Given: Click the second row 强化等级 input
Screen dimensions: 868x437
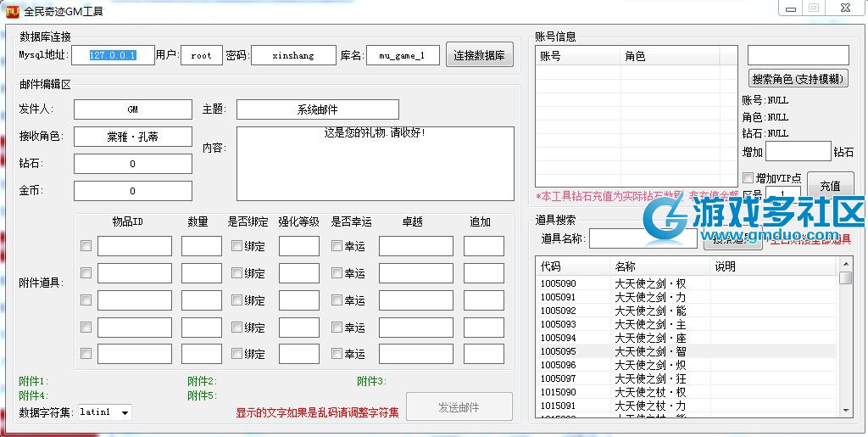Looking at the screenshot, I should pyautogui.click(x=299, y=273).
